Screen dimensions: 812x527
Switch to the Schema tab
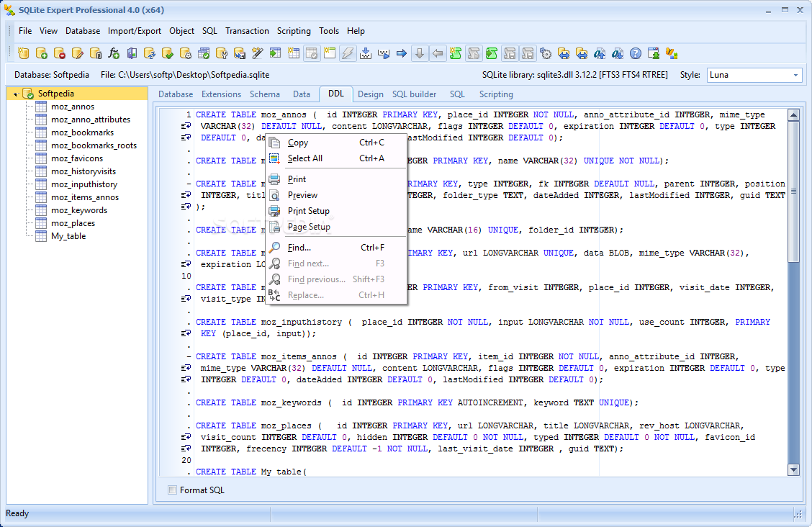[265, 94]
